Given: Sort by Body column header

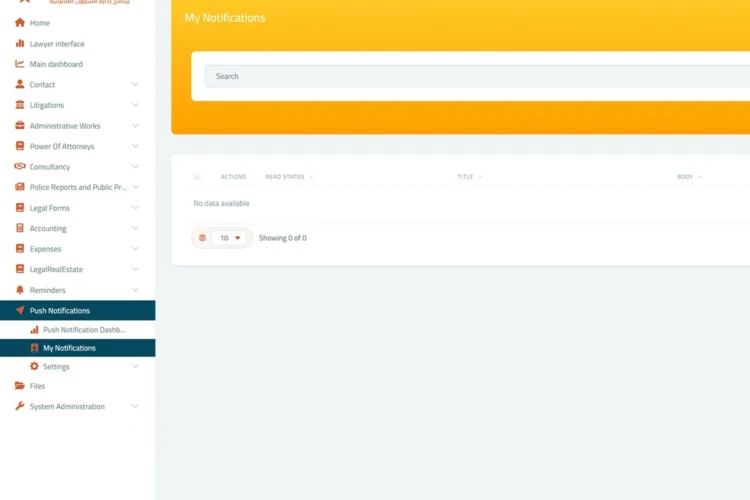Looking at the screenshot, I should tap(690, 177).
